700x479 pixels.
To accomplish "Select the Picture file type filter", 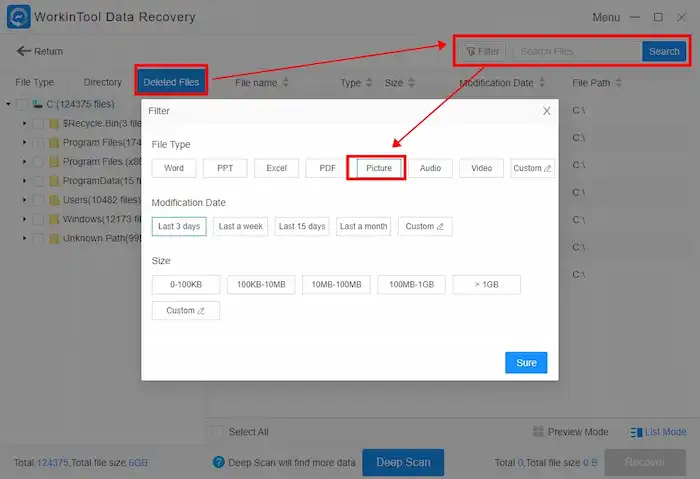I will coord(379,168).
